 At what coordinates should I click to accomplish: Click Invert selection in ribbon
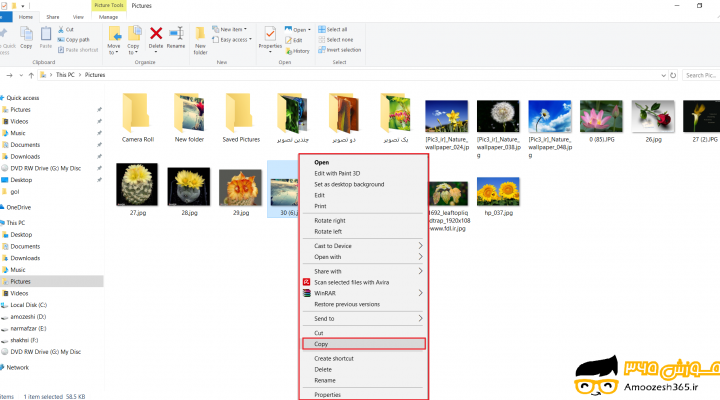(340, 50)
